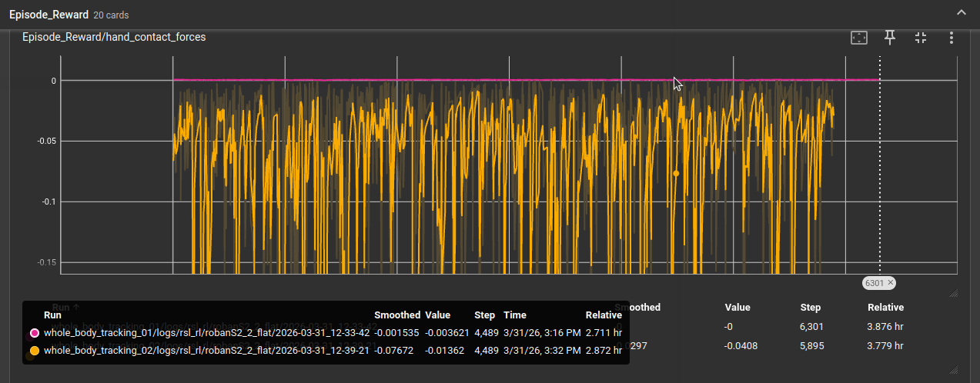Sort table by the Step column header
Image resolution: width=980 pixels, height=383 pixels.
tap(810, 308)
